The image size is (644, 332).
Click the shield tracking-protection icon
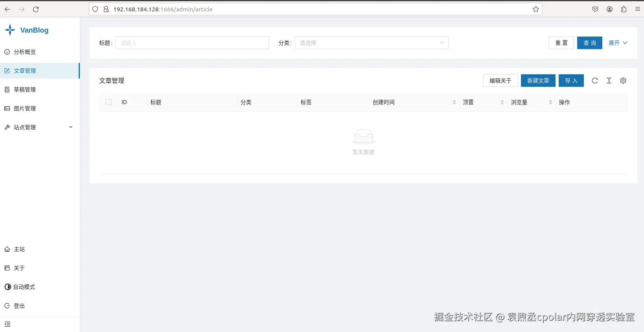[95, 9]
